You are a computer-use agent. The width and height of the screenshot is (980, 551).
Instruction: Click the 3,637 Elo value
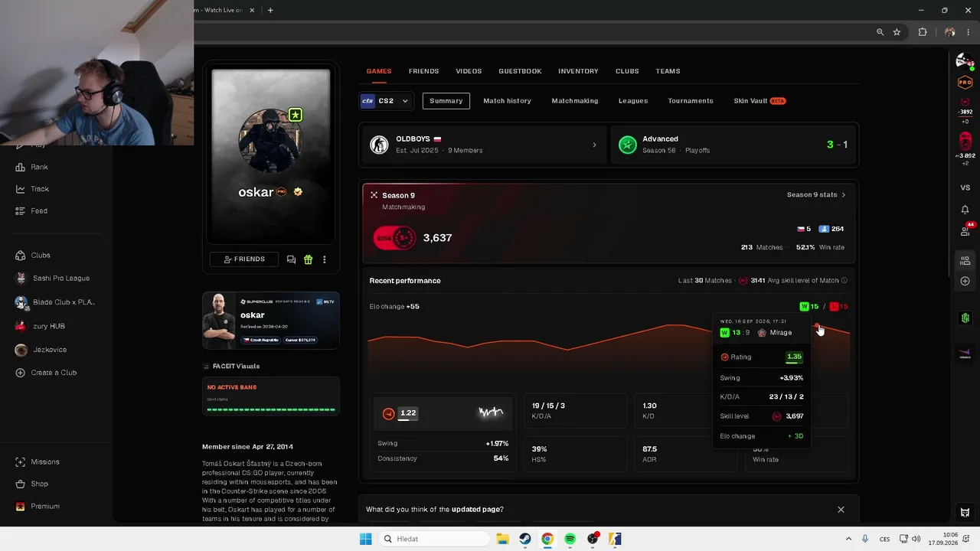pos(437,238)
